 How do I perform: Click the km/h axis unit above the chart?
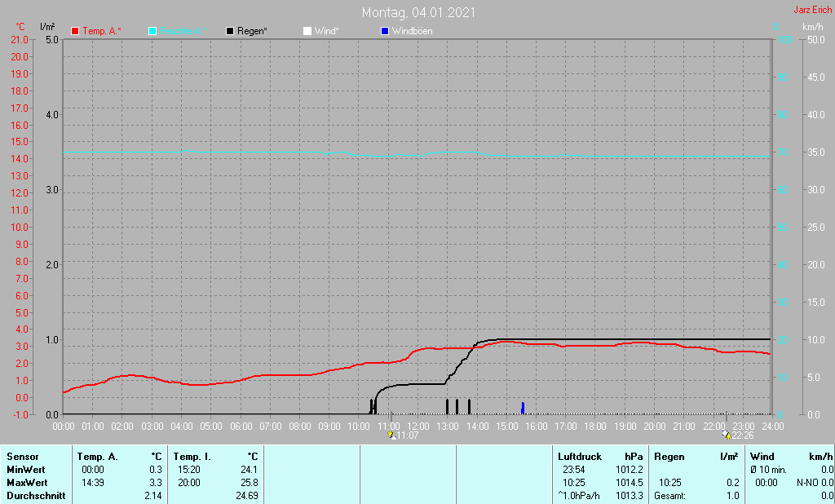point(813,27)
